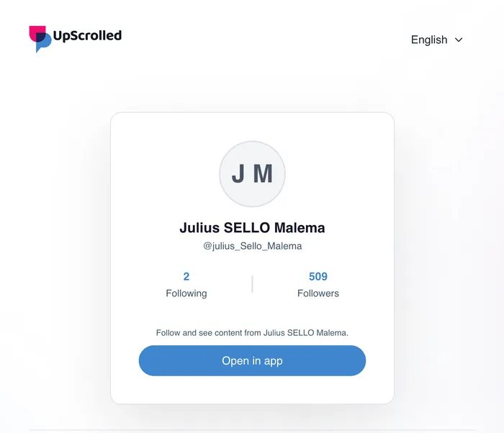The width and height of the screenshot is (504, 433).
Task: Expand the chevron arrow beside English
Action: coord(459,40)
